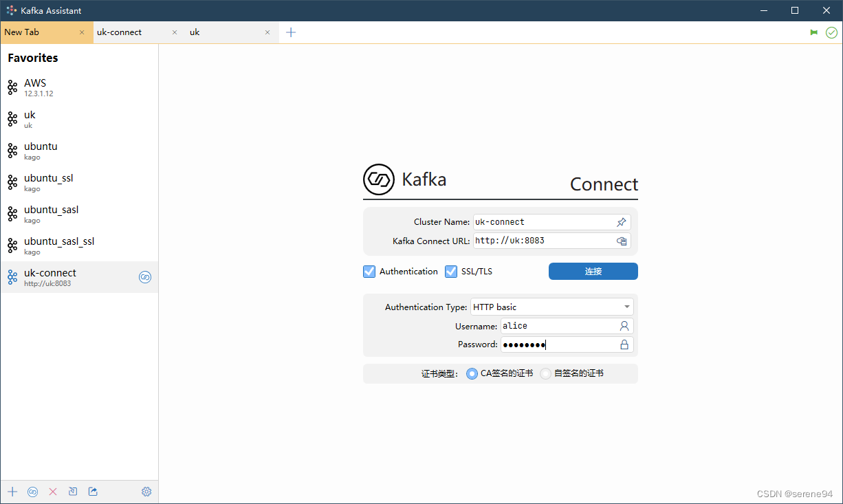The width and height of the screenshot is (843, 504).
Task: Click the plus icon in the Favorites bottom toolbar
Action: [x=12, y=492]
